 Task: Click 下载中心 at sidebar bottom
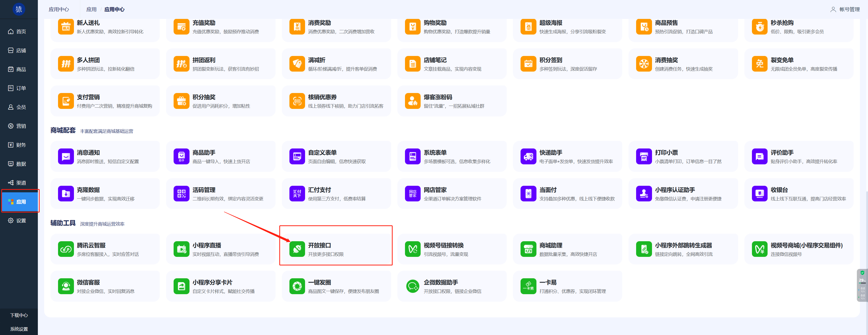click(x=19, y=315)
